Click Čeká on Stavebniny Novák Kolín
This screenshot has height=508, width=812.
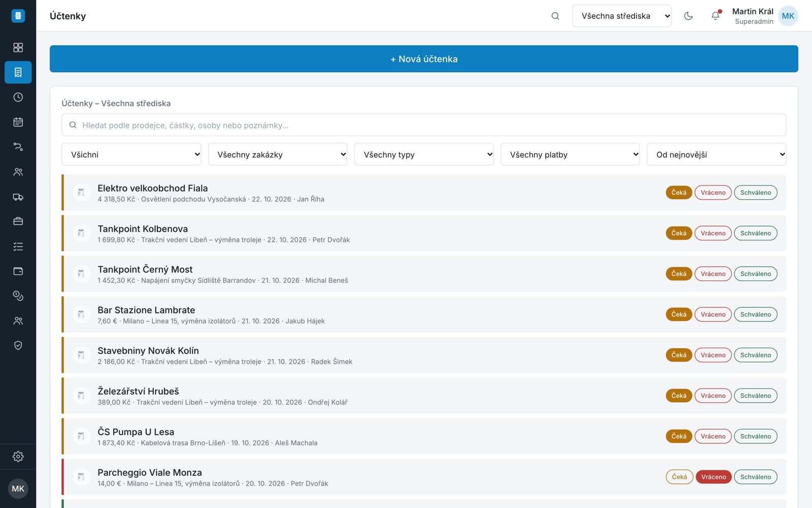coord(679,355)
